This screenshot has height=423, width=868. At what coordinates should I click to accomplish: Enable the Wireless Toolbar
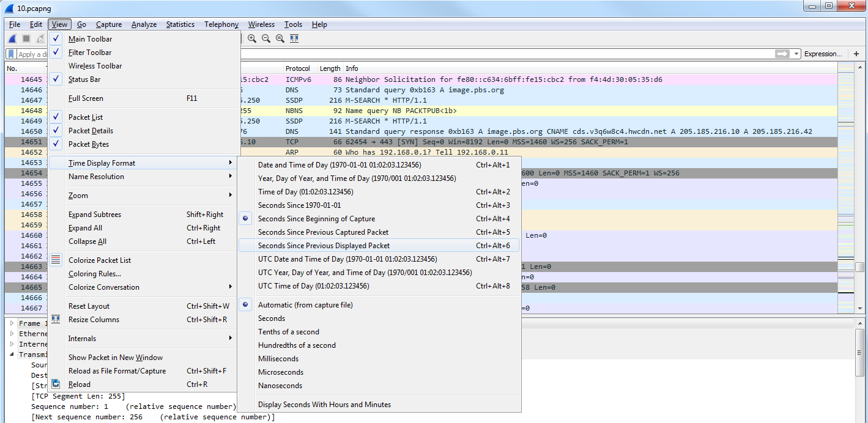click(95, 66)
